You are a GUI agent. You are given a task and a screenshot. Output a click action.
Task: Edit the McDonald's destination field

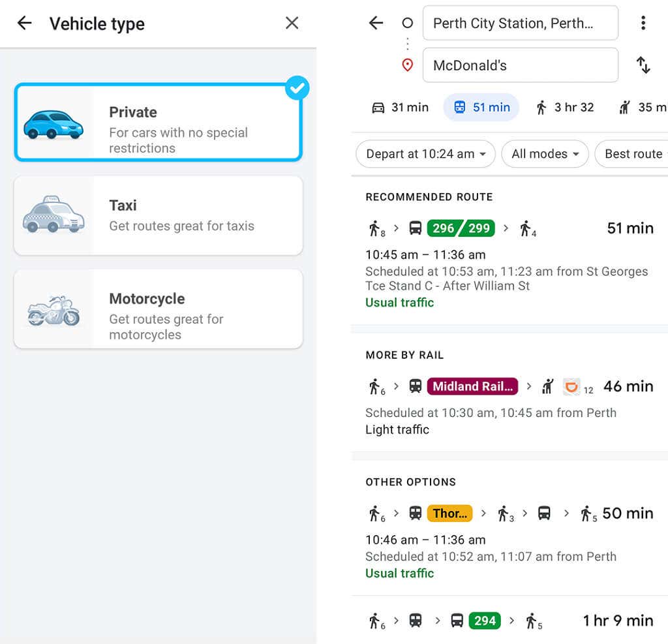click(x=520, y=65)
